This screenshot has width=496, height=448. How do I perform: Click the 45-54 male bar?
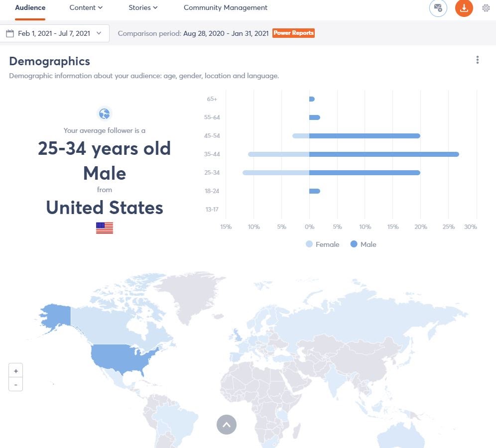pyautogui.click(x=365, y=136)
